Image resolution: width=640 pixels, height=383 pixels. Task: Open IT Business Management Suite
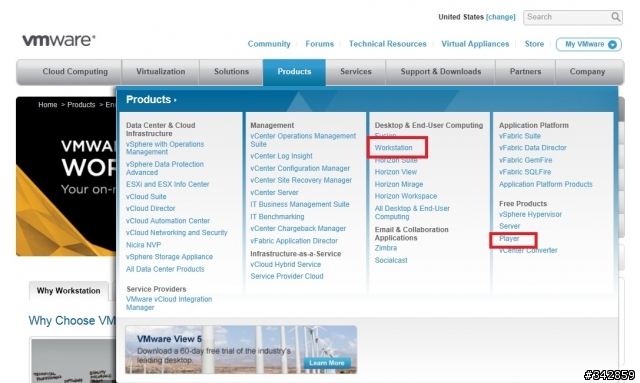300,204
